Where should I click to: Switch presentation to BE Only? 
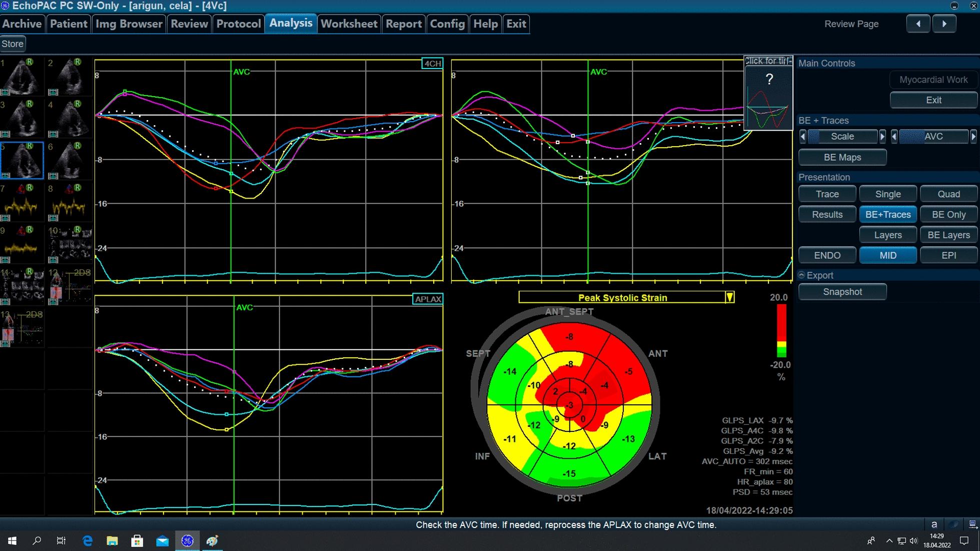pyautogui.click(x=948, y=214)
